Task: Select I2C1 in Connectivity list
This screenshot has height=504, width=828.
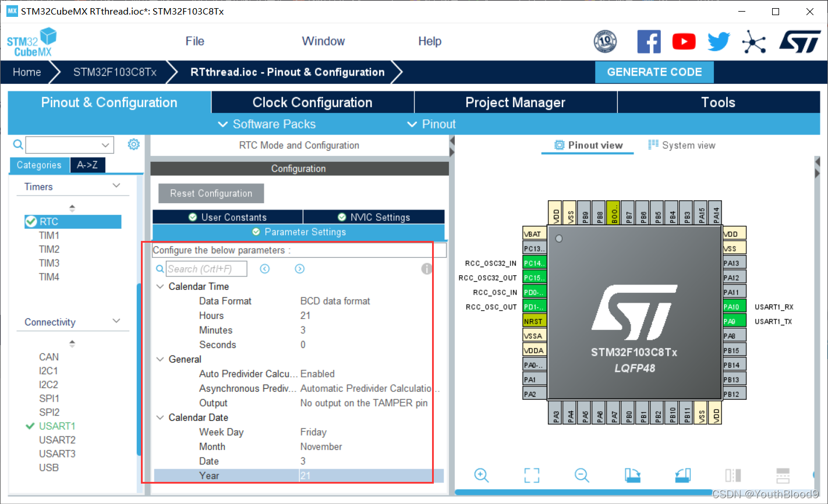Action: (x=48, y=371)
